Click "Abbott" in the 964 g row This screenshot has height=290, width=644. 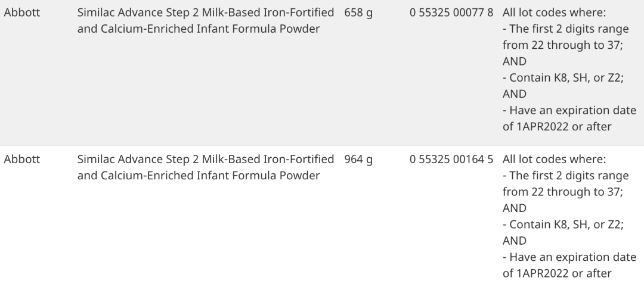tap(22, 160)
